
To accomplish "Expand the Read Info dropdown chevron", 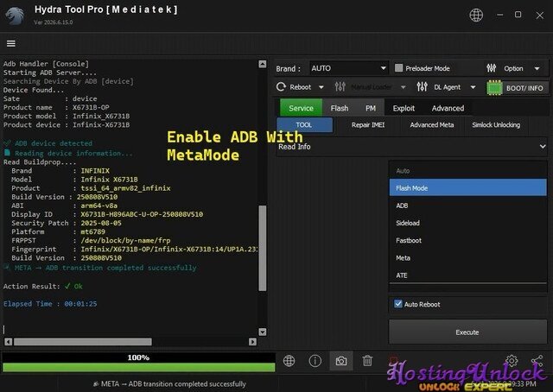I will click(543, 146).
